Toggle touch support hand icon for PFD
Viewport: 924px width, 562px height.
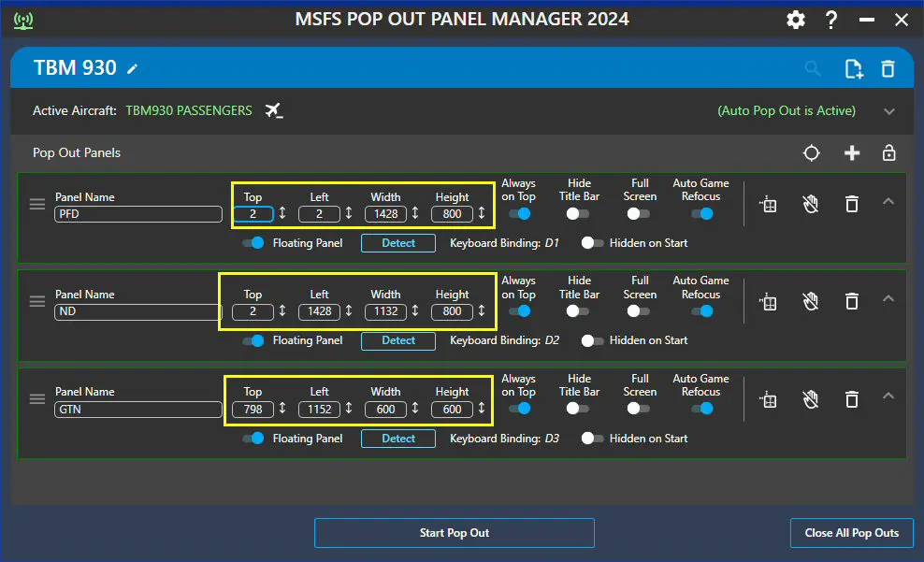coord(810,204)
